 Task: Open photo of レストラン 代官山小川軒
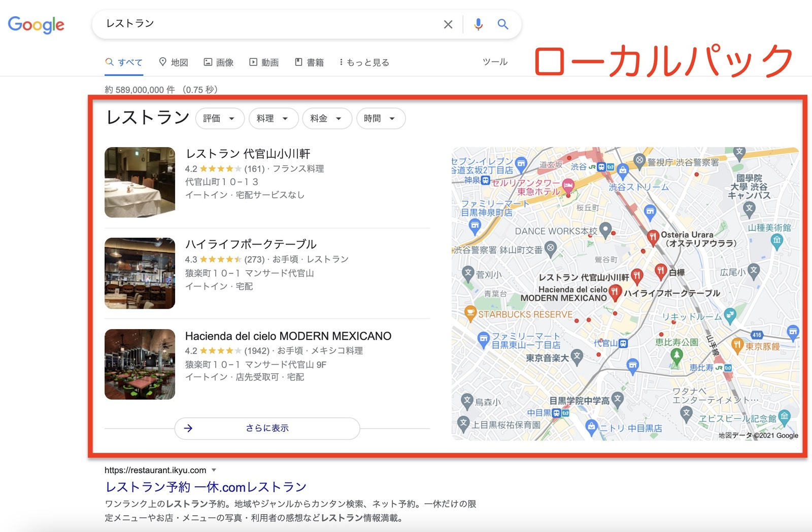click(x=140, y=182)
